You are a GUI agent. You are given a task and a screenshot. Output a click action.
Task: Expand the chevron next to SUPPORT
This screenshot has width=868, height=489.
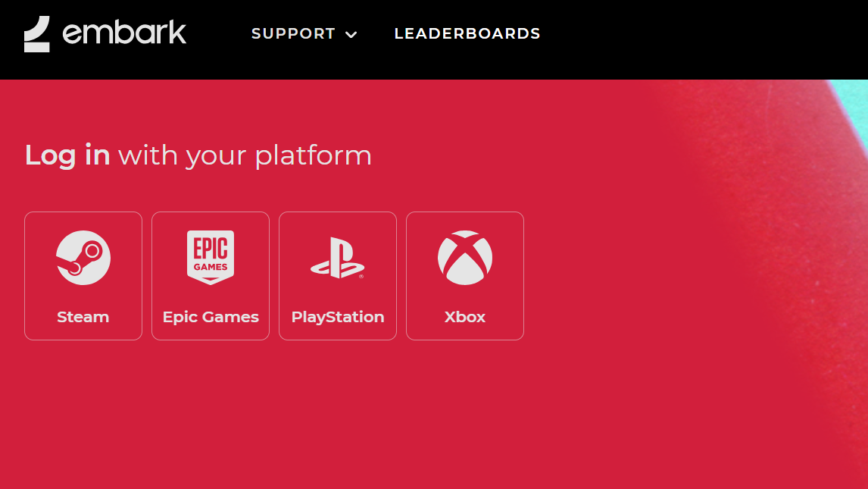(x=351, y=35)
